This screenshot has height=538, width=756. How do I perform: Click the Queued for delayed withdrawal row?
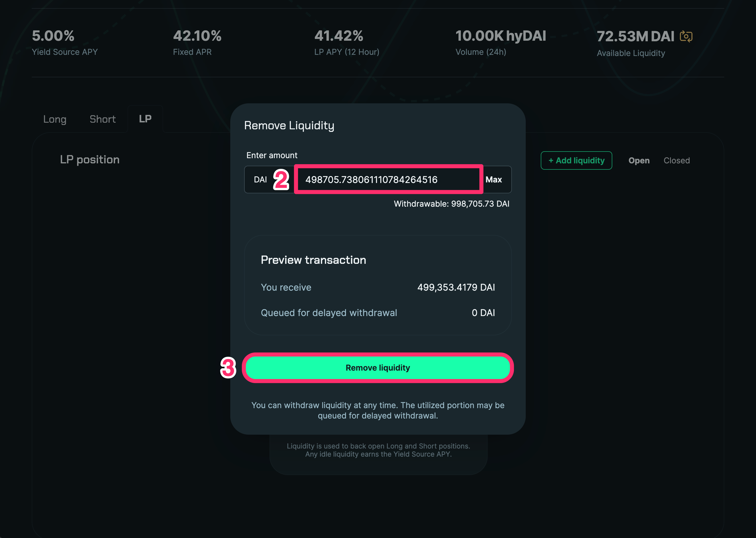coord(377,313)
